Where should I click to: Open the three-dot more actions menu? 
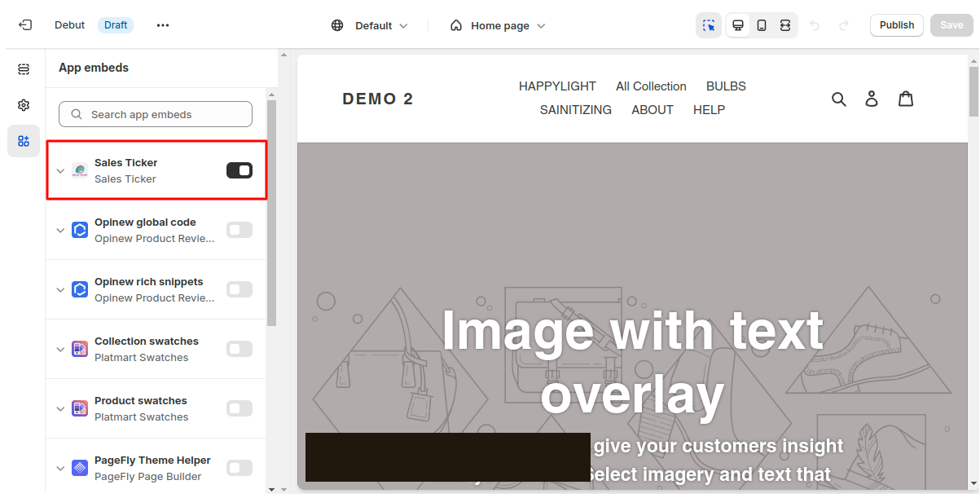click(x=163, y=25)
